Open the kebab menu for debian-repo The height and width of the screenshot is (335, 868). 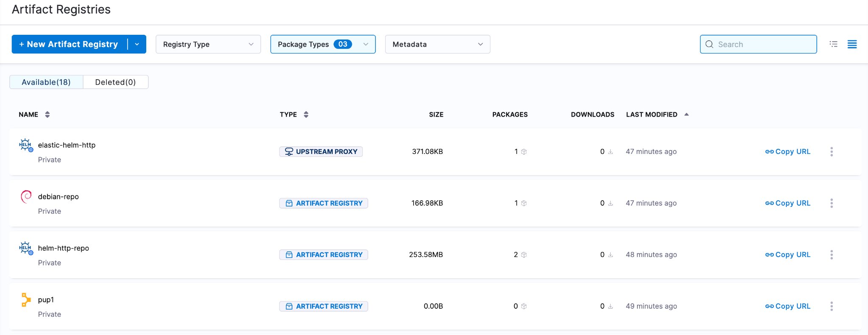pyautogui.click(x=832, y=203)
